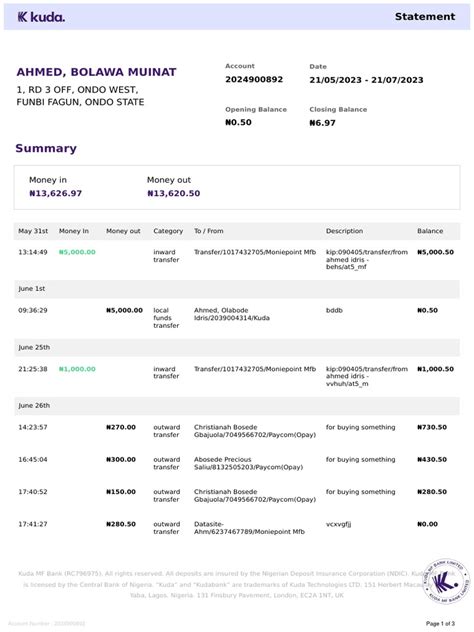Screen dimensions: 474x632
Task: Click the Balance column header
Action: [430, 231]
